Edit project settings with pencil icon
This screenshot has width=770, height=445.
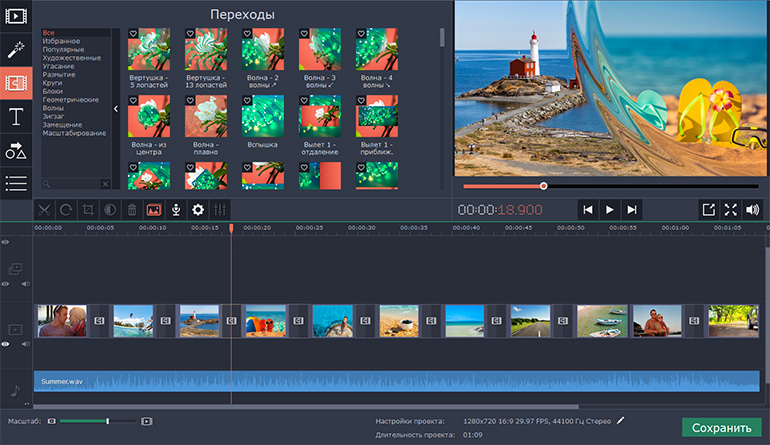point(621,421)
